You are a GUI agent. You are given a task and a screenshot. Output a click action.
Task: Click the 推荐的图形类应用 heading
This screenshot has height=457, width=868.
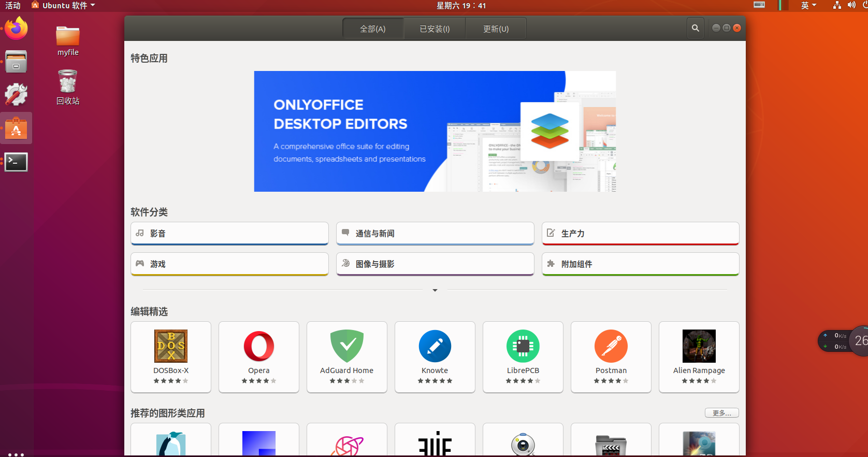pos(168,413)
